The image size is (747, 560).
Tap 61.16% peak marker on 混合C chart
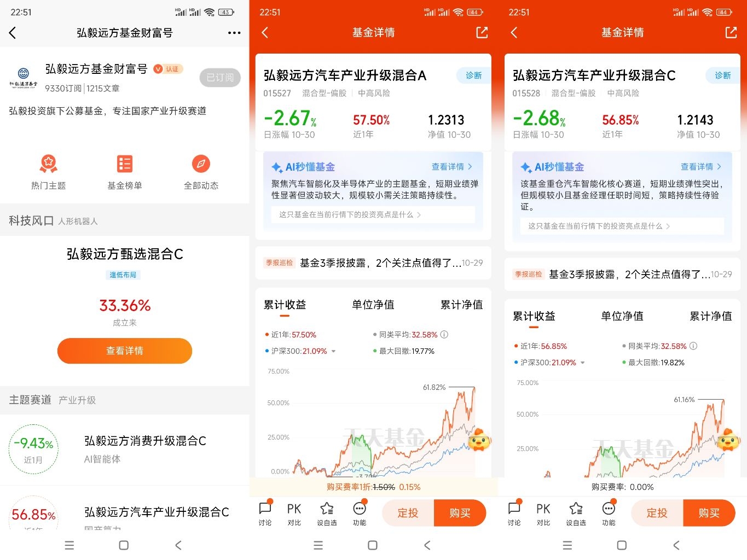tap(684, 400)
